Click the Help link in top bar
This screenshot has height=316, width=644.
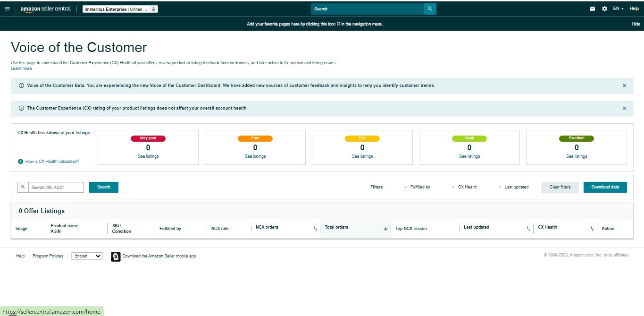click(634, 9)
